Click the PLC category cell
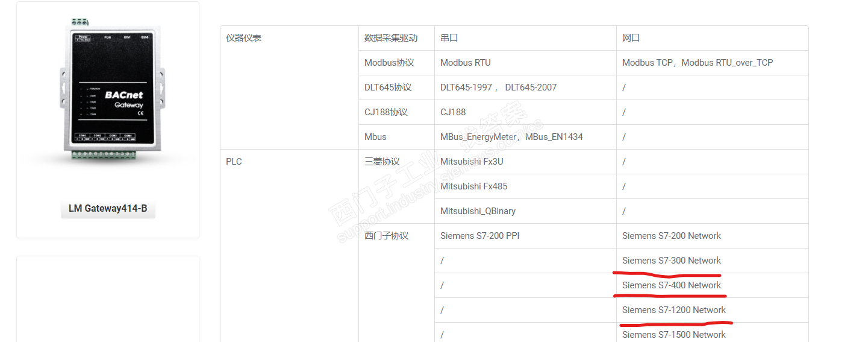Image resolution: width=868 pixels, height=342 pixels. coord(289,245)
